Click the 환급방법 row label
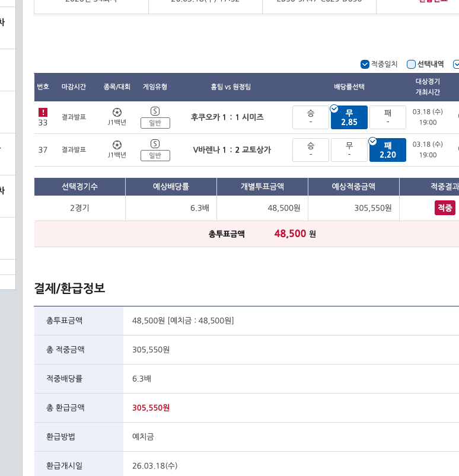Viewport: 459px width, 476px height. 60,436
